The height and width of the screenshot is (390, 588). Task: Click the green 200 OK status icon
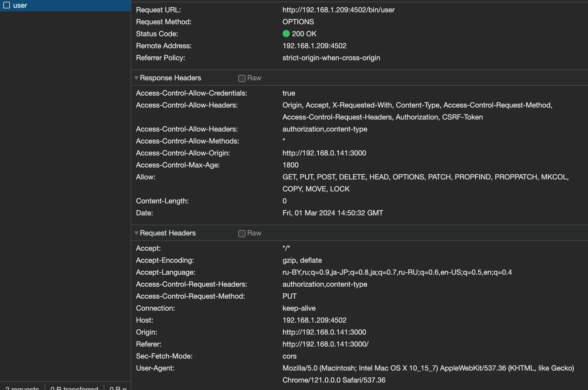[x=286, y=34]
